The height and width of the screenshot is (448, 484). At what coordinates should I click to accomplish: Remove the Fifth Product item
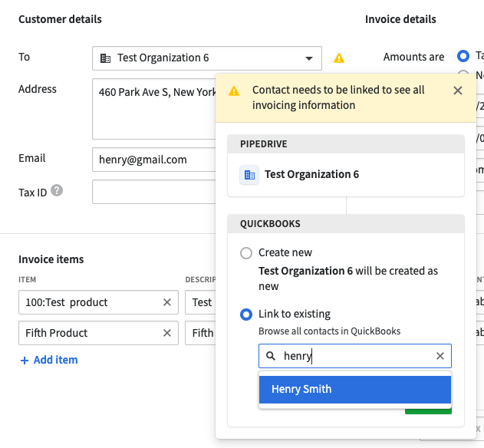tap(167, 333)
